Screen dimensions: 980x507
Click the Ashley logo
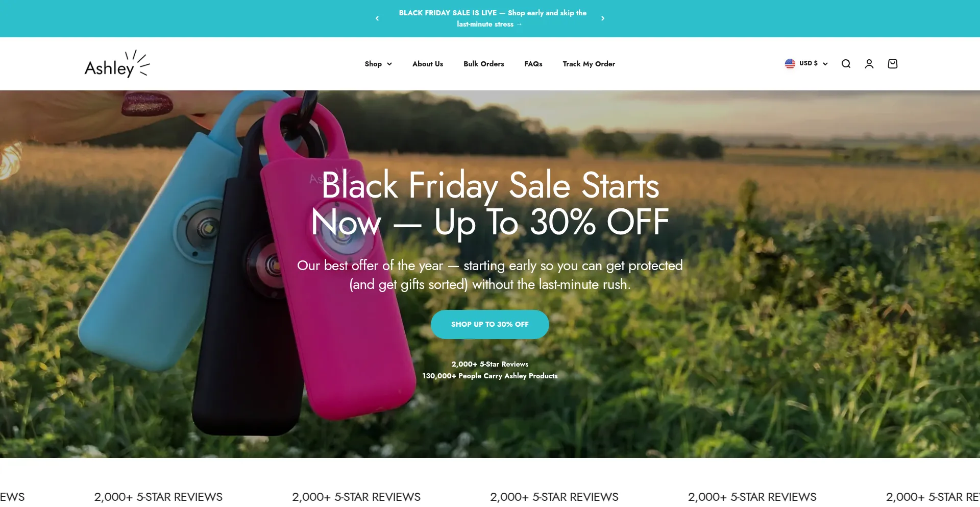tap(117, 64)
